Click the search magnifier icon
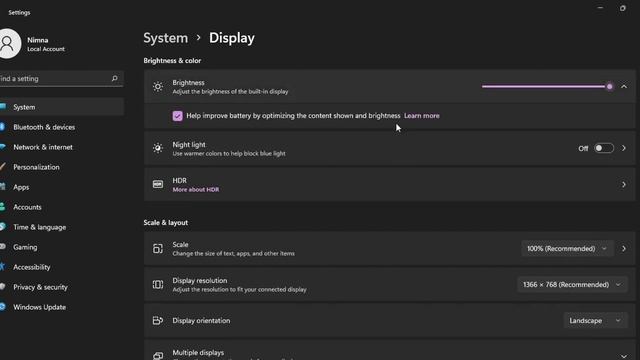The width and height of the screenshot is (640, 360). click(115, 78)
